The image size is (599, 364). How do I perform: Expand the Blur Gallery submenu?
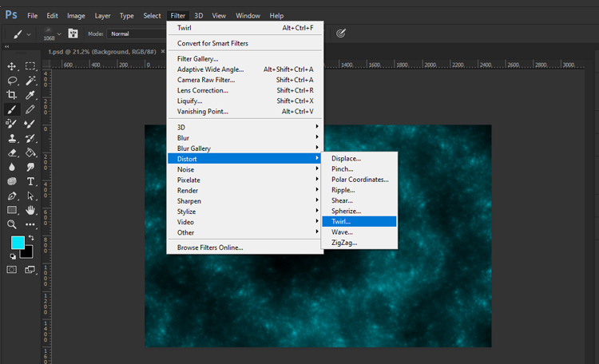click(x=244, y=148)
